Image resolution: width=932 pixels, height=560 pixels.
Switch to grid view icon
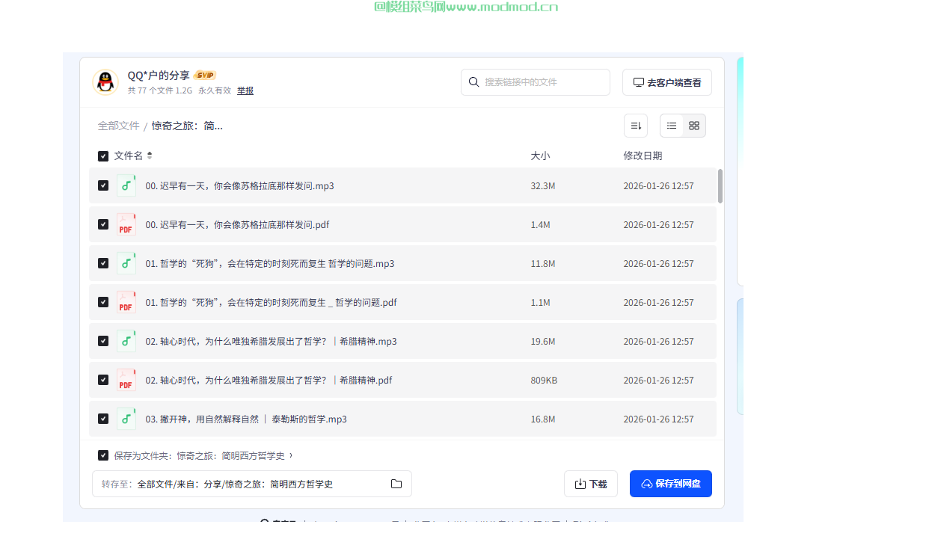point(694,126)
